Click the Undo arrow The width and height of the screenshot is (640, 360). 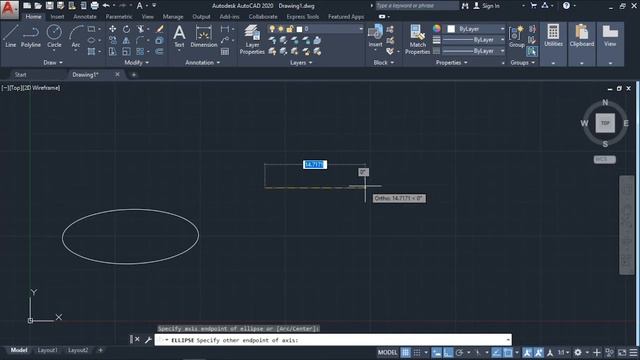106,6
